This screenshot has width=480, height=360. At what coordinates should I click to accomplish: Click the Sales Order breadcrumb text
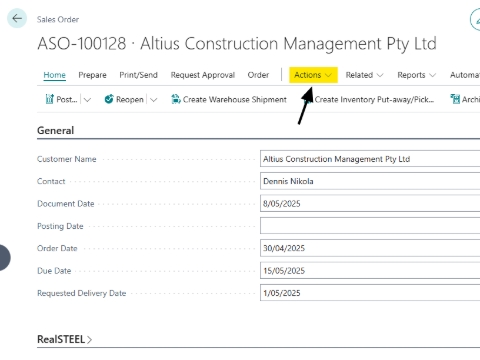click(58, 19)
